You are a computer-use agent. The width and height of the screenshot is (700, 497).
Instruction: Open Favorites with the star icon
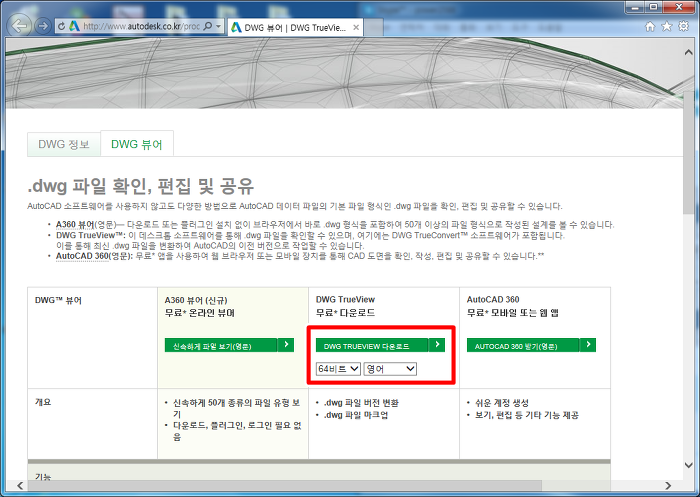[x=667, y=27]
